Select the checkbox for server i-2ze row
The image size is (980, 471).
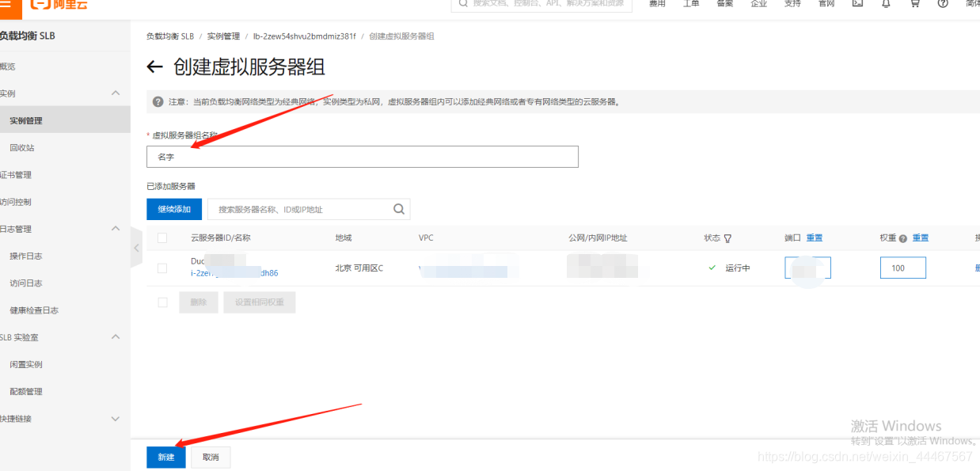pos(162,267)
